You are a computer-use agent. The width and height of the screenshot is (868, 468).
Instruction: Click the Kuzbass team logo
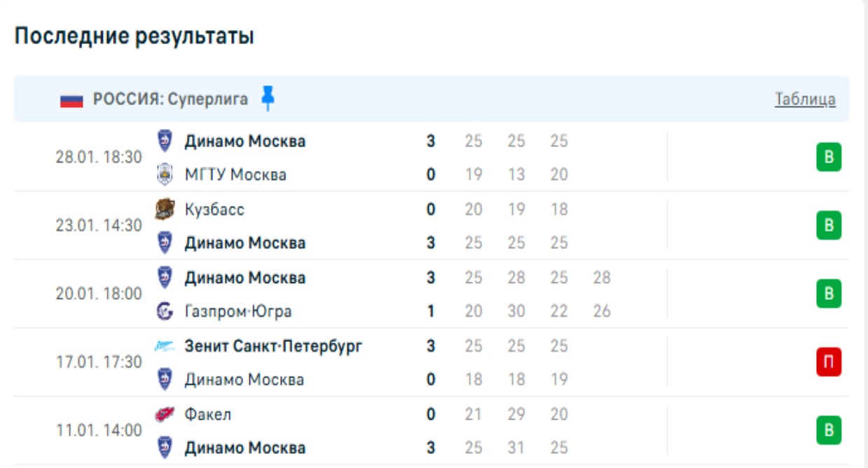[165, 209]
